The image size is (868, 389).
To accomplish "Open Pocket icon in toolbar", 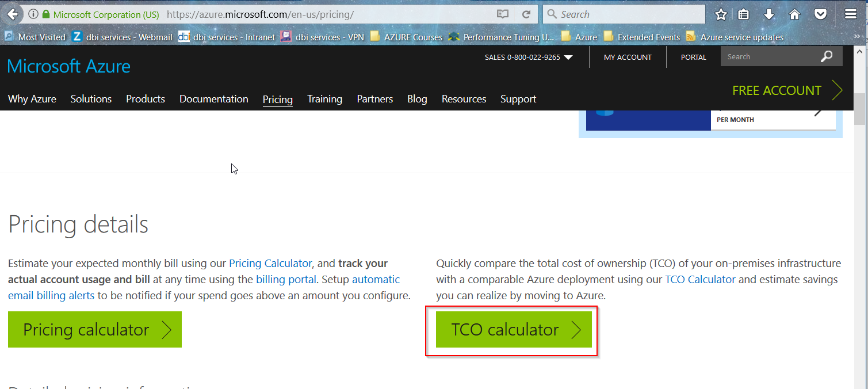I will (x=821, y=14).
